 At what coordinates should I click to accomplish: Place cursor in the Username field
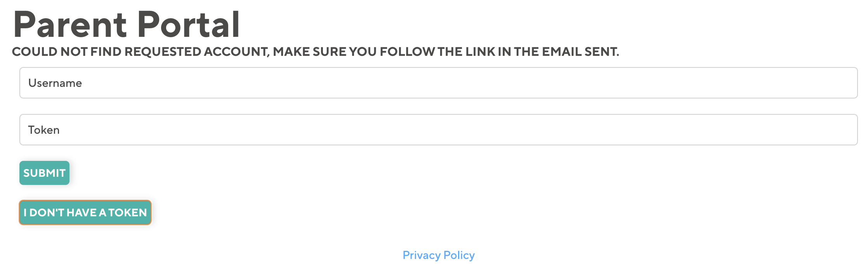438,83
